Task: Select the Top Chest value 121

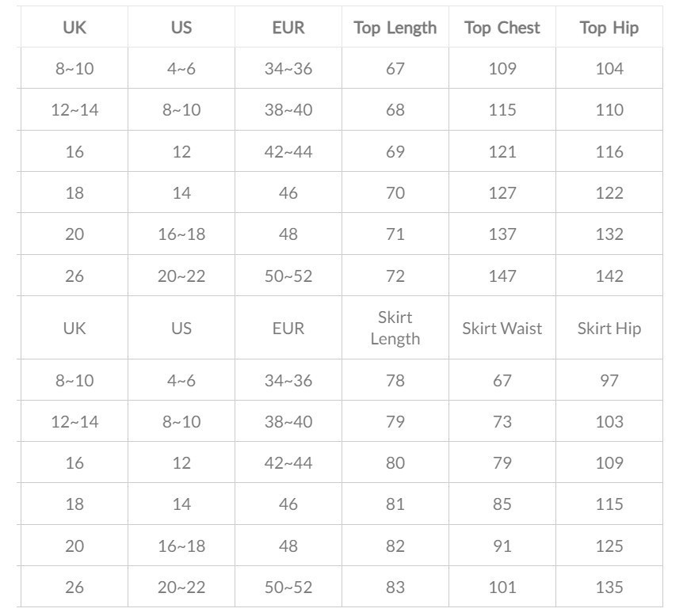Action: (x=502, y=151)
